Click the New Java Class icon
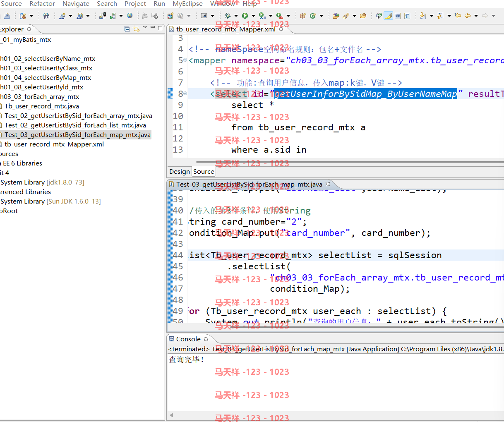 (x=313, y=16)
